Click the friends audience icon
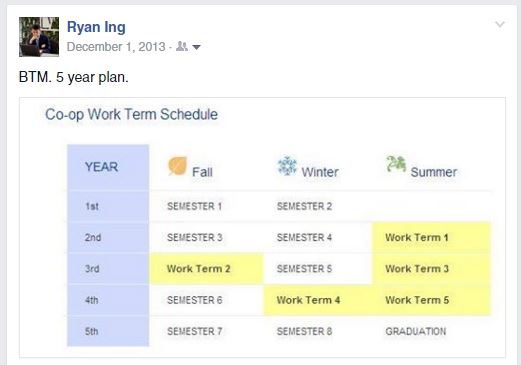 (x=182, y=46)
